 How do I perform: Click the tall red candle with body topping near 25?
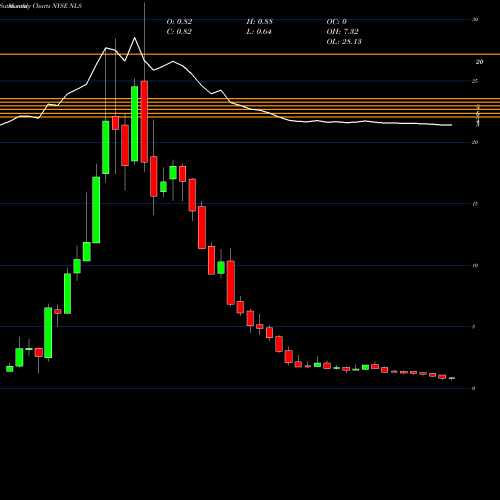coord(144,122)
